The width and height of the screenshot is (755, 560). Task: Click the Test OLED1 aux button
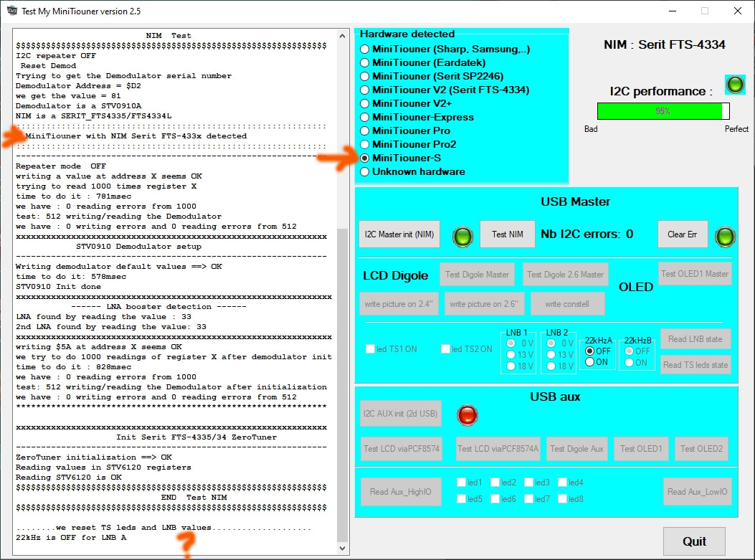pos(641,449)
